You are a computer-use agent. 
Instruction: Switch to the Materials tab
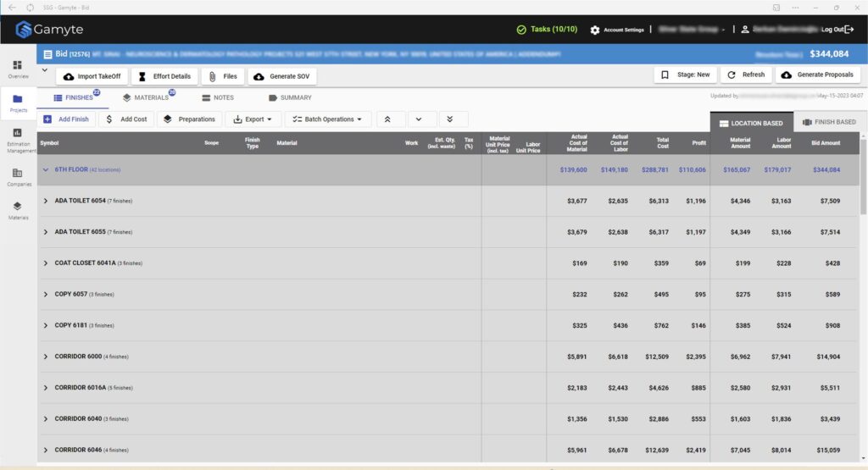(145, 97)
